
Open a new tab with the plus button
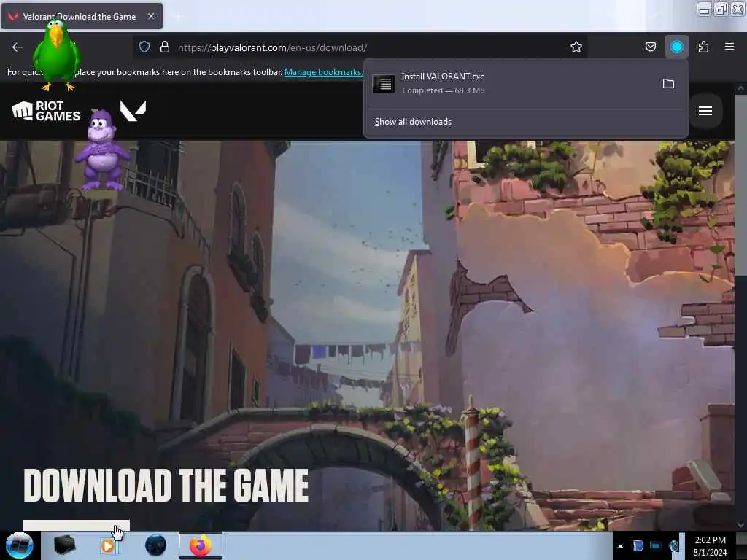click(x=179, y=16)
